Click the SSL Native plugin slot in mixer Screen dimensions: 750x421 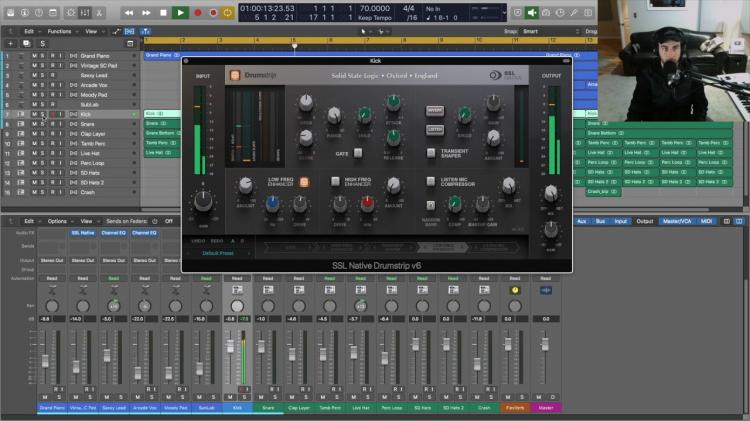83,233
